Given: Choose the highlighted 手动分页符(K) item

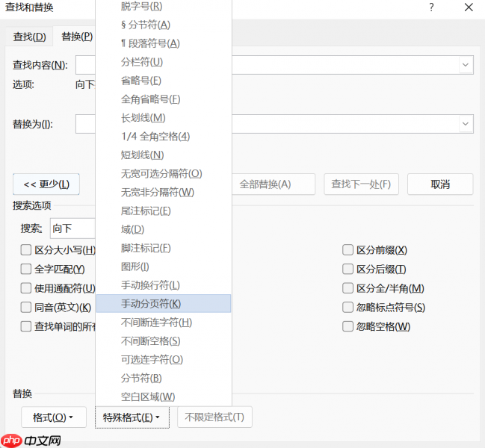Looking at the screenshot, I should [x=164, y=303].
